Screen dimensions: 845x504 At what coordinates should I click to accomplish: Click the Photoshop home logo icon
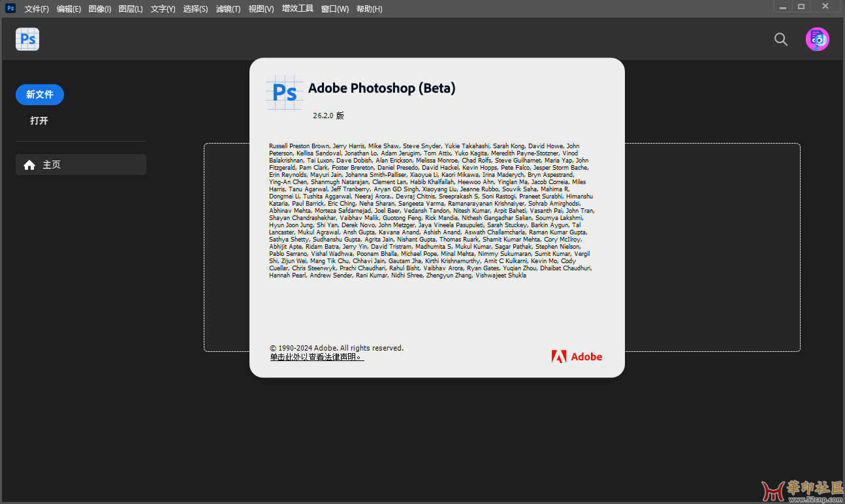[x=27, y=39]
